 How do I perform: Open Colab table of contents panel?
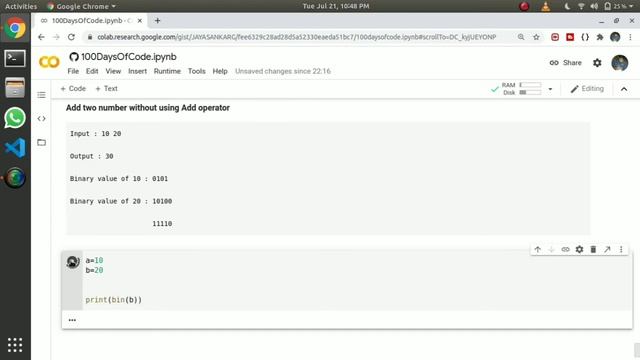(x=41, y=95)
